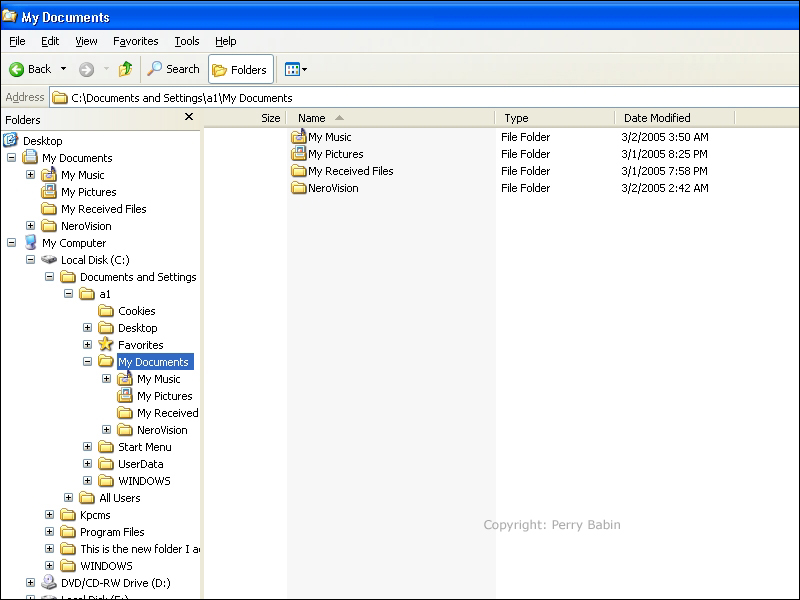Screen dimensions: 800x600
Task: Select the Favorites star icon
Action: coord(106,344)
